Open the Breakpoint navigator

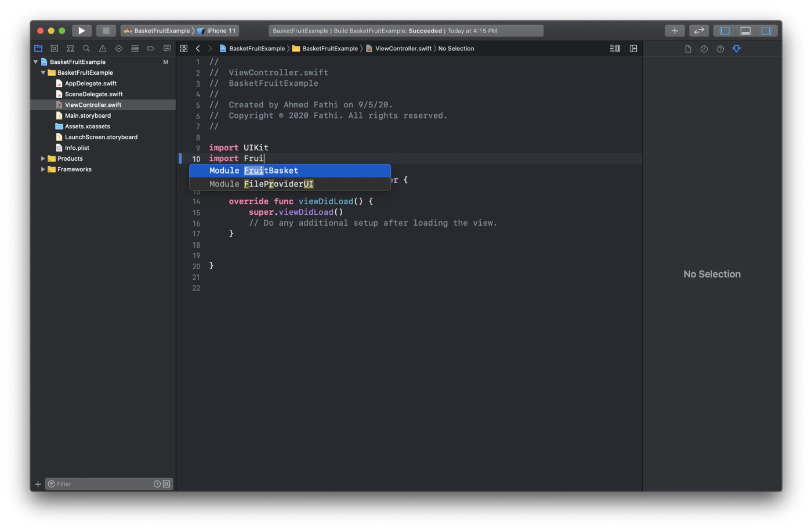click(x=151, y=48)
